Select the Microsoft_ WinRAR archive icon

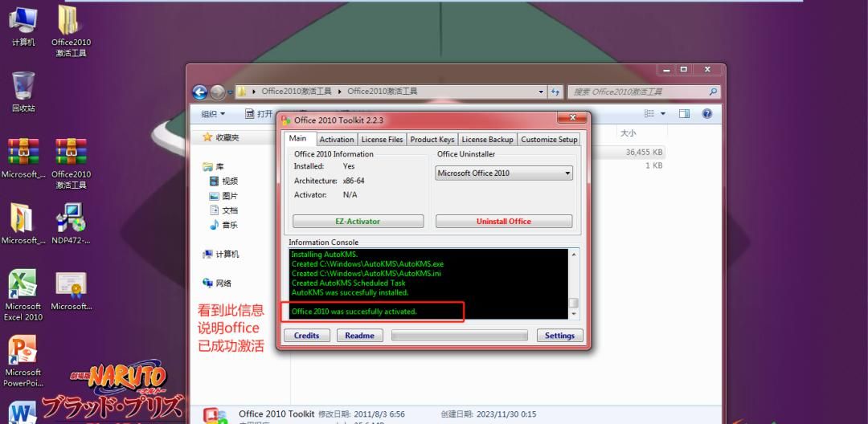point(23,158)
